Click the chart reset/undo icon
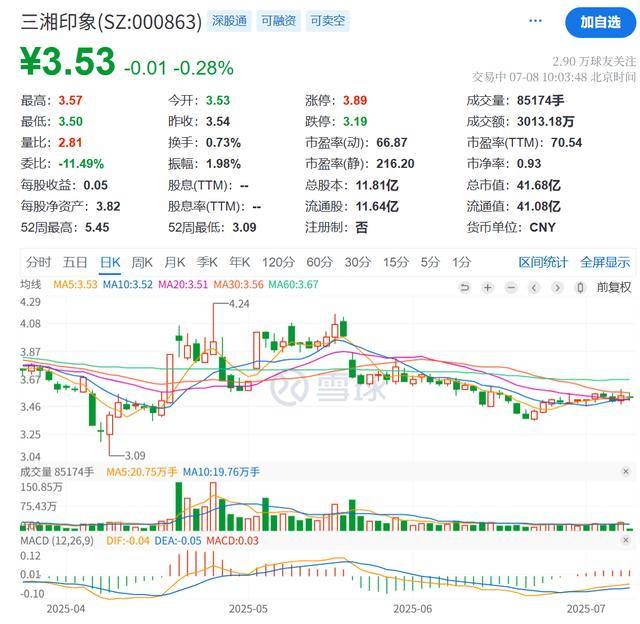 (x=464, y=288)
